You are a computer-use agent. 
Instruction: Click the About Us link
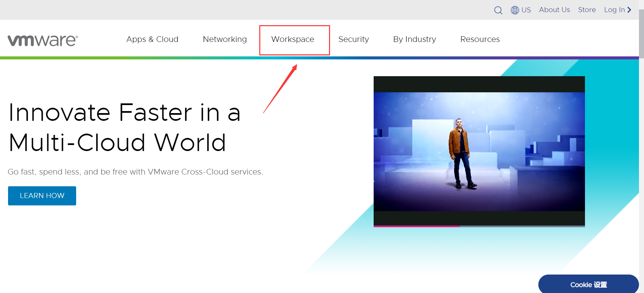pos(554,10)
